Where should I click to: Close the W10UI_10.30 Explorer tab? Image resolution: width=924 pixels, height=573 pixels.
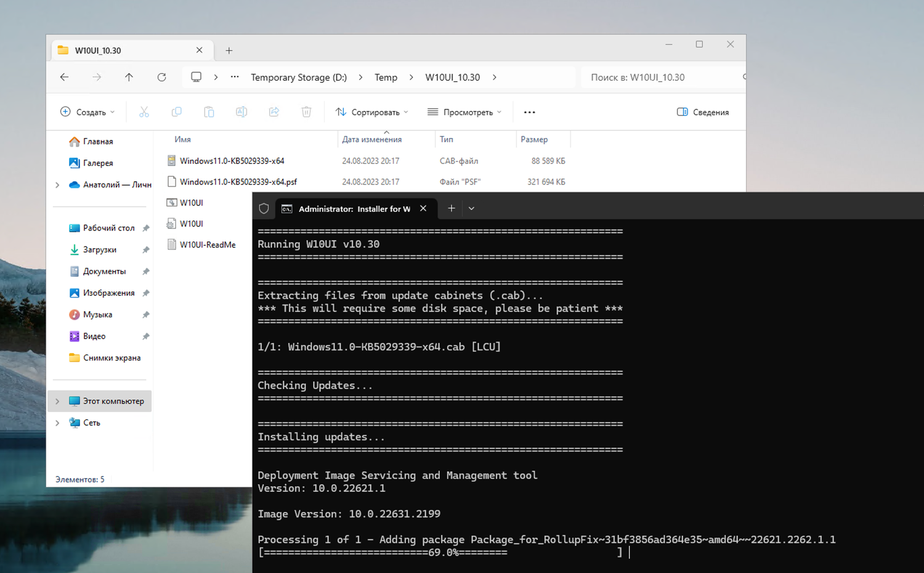[x=199, y=51]
